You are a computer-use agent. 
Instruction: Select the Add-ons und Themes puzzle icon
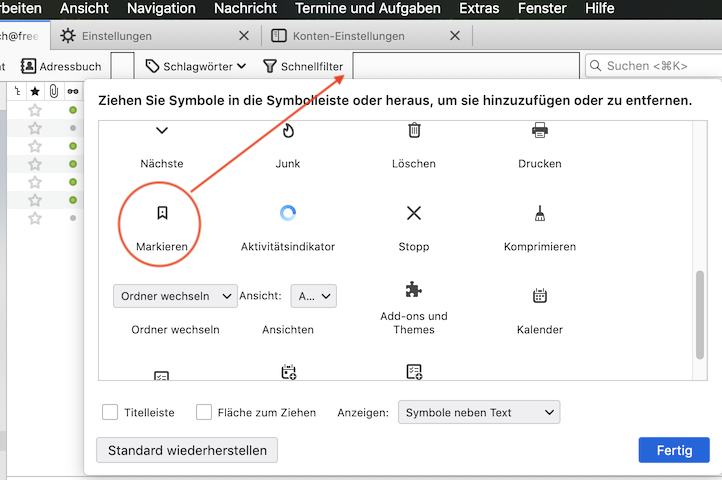pyautogui.click(x=414, y=290)
